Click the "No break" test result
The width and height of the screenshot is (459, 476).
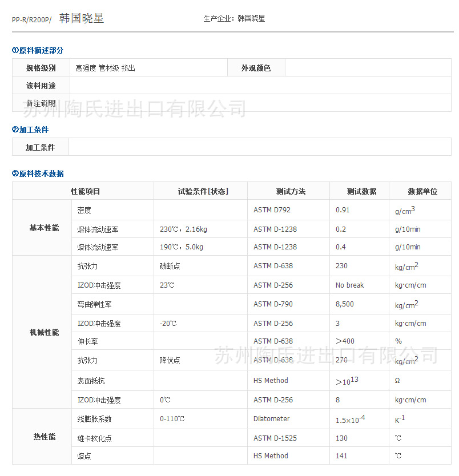click(350, 285)
